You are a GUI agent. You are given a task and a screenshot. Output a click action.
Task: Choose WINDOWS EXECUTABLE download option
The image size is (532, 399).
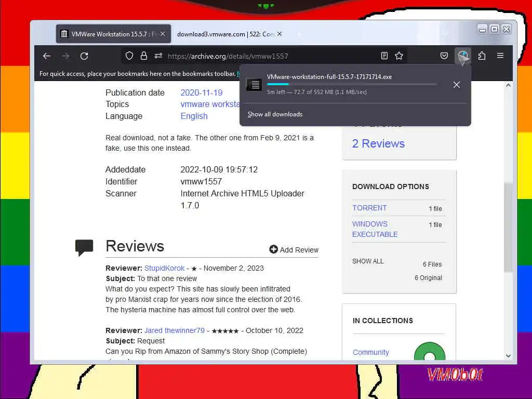[x=375, y=229]
